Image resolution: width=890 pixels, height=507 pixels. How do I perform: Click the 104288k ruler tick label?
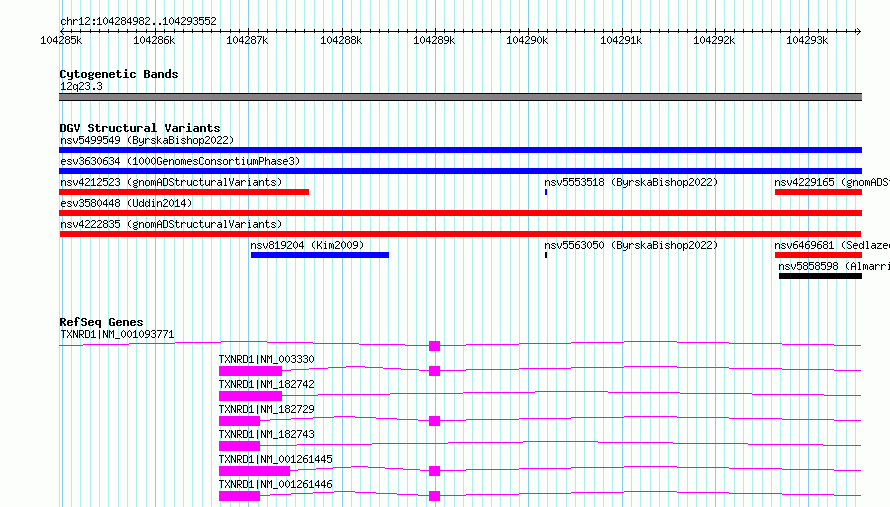341,40
